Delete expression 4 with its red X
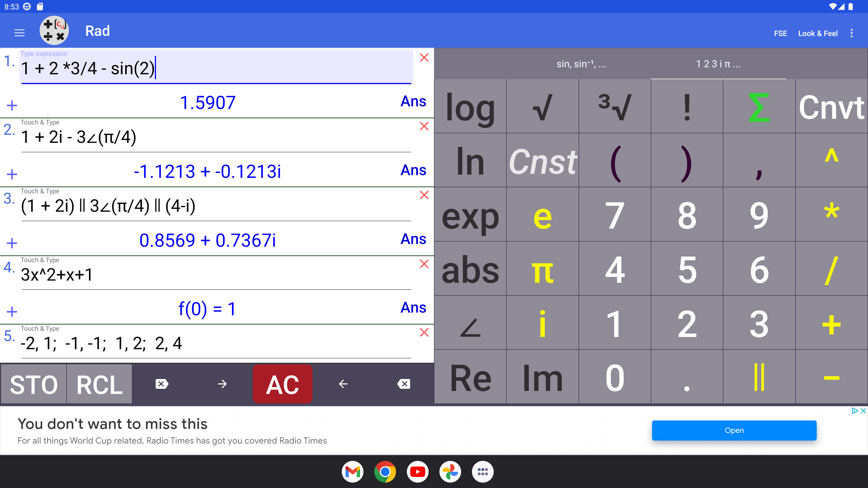868x488 pixels. 424,264
